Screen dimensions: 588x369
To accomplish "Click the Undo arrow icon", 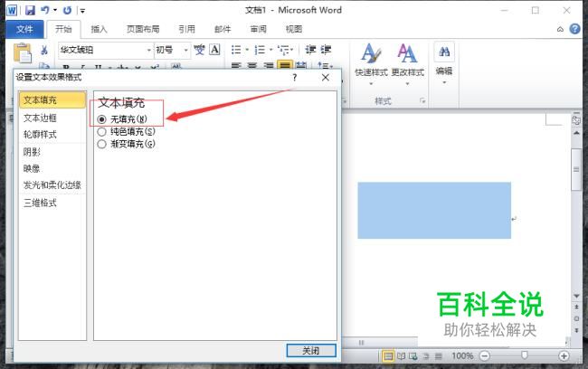I will [x=45, y=10].
